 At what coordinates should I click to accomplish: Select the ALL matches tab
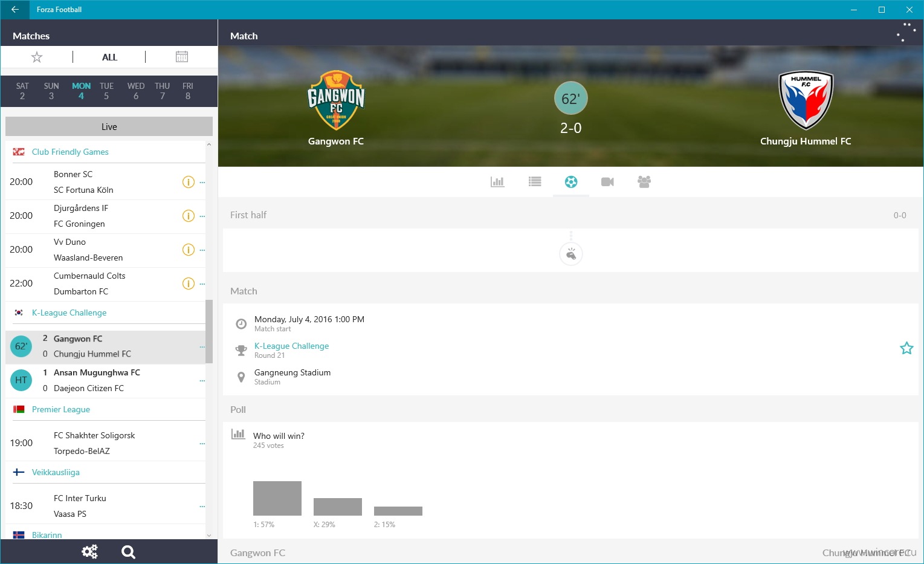pyautogui.click(x=109, y=57)
